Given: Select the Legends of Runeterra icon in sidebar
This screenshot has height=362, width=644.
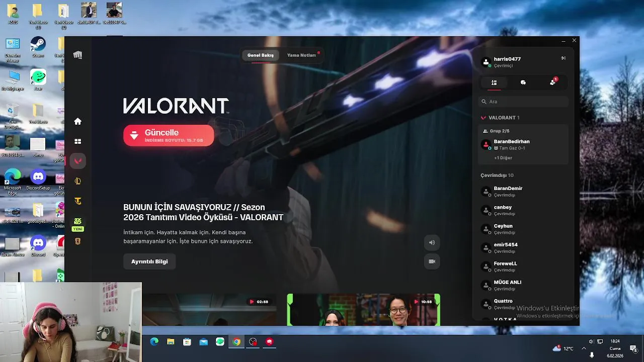Looking at the screenshot, I should pyautogui.click(x=77, y=241).
